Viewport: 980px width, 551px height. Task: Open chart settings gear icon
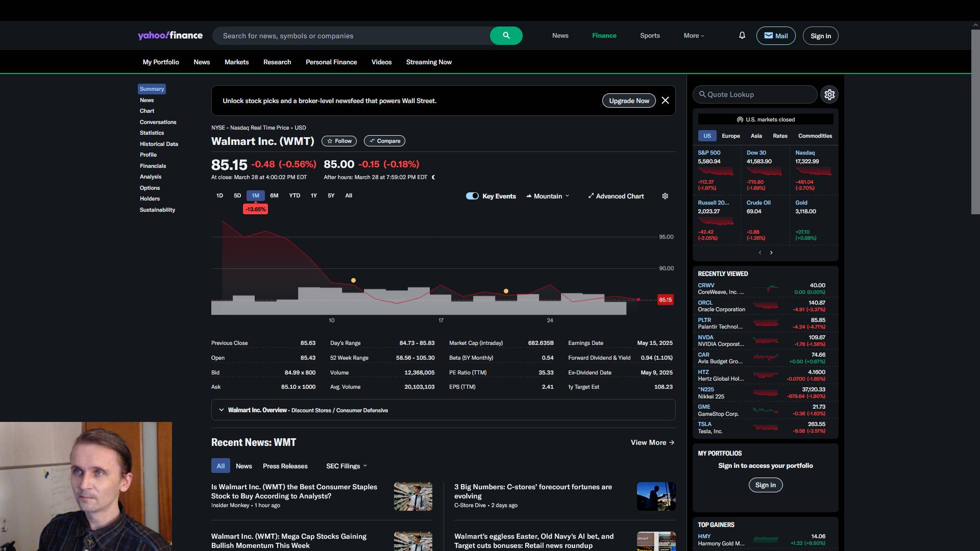tap(665, 196)
